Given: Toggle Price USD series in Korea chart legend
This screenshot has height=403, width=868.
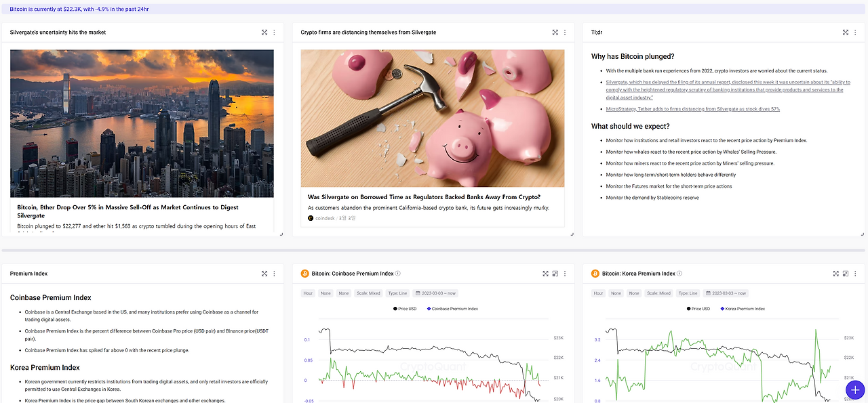Looking at the screenshot, I should click(698, 309).
